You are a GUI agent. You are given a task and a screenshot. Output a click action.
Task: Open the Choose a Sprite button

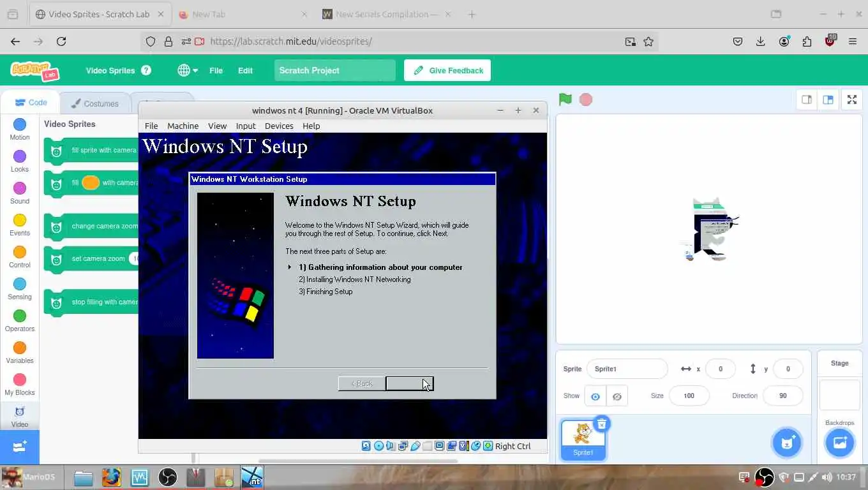pyautogui.click(x=786, y=443)
